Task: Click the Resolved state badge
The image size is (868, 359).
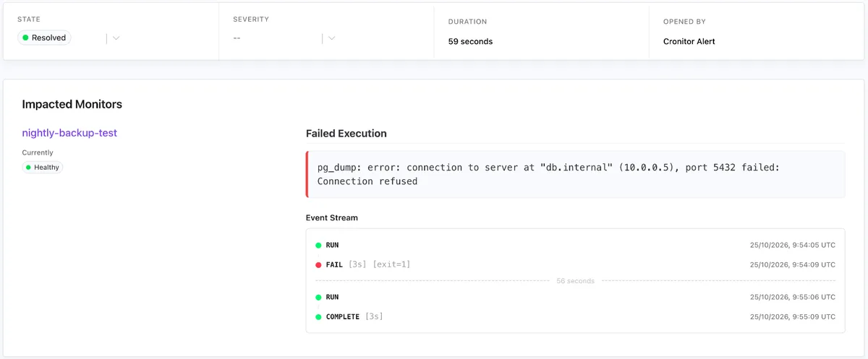Action: [x=45, y=38]
